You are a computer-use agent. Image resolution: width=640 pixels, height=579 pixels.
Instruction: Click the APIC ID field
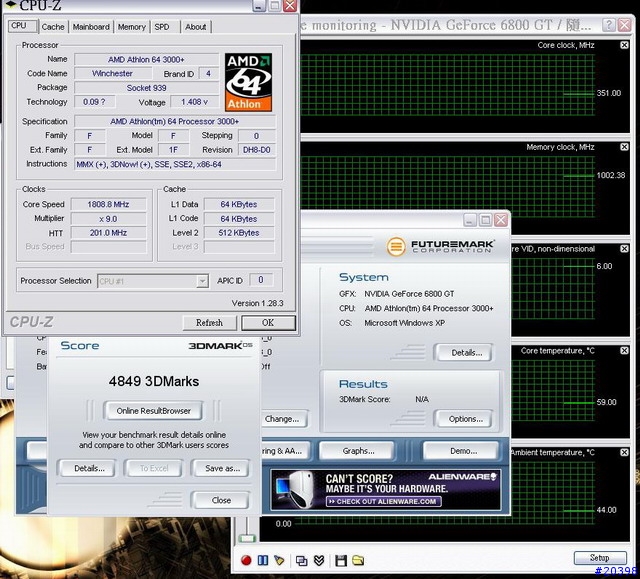click(261, 280)
